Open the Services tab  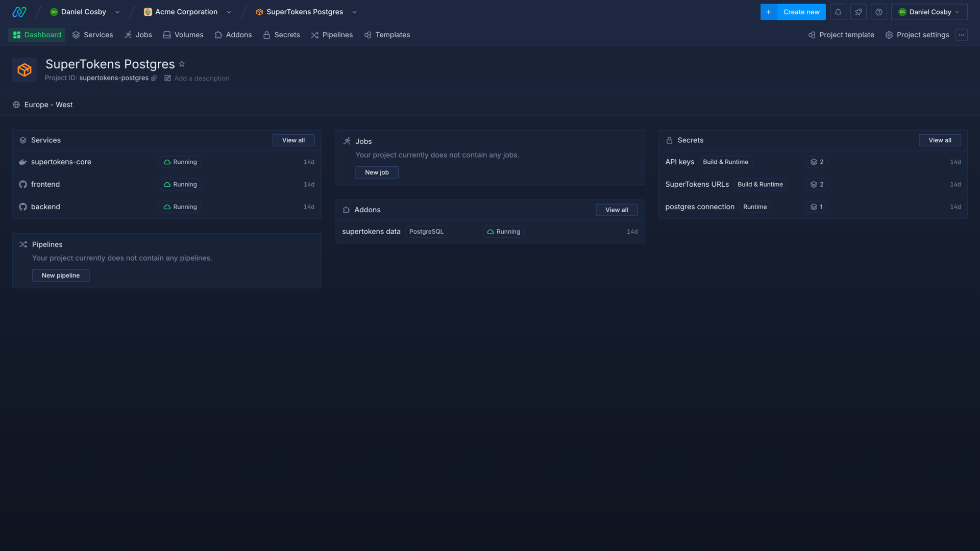point(92,35)
